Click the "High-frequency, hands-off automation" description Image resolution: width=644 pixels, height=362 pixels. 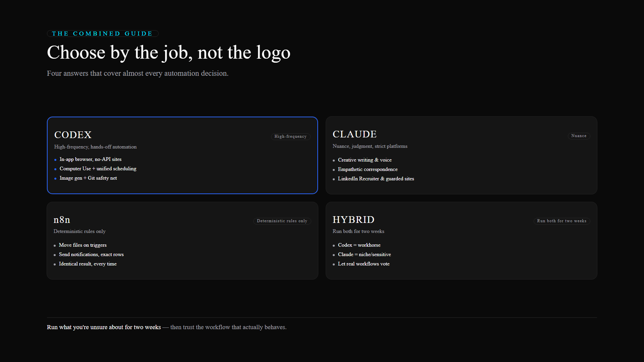pos(96,147)
